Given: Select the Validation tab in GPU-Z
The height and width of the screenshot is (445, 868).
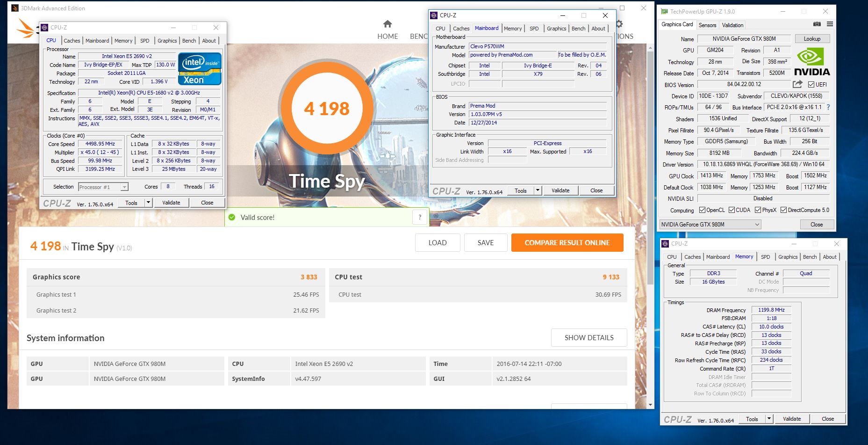Looking at the screenshot, I should pos(732,25).
